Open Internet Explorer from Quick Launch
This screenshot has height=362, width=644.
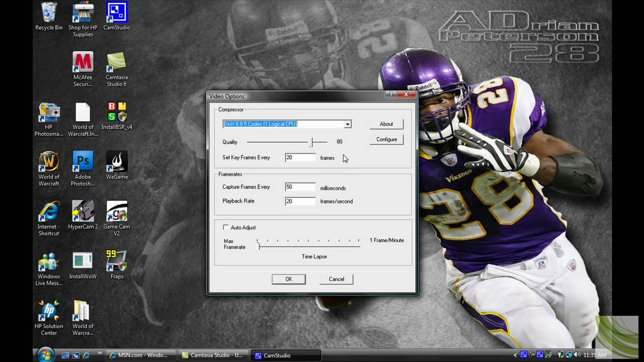click(x=87, y=355)
